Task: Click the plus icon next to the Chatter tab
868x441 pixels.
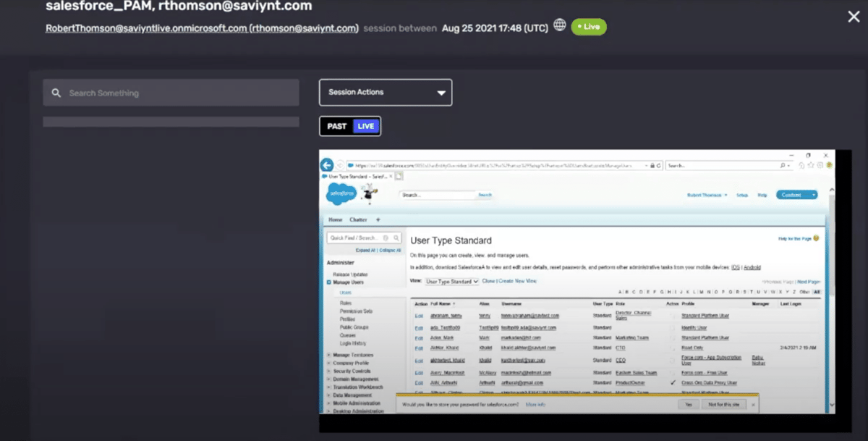Action: coord(378,219)
